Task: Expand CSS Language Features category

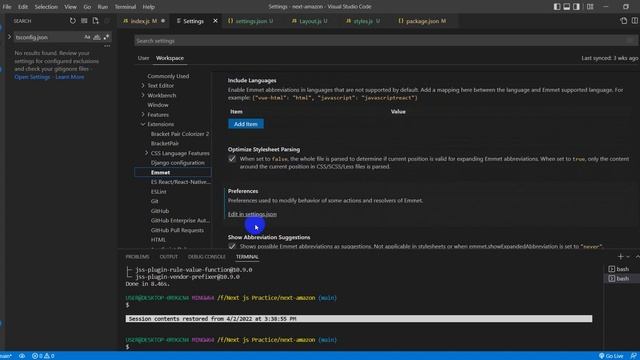Action: (146, 153)
